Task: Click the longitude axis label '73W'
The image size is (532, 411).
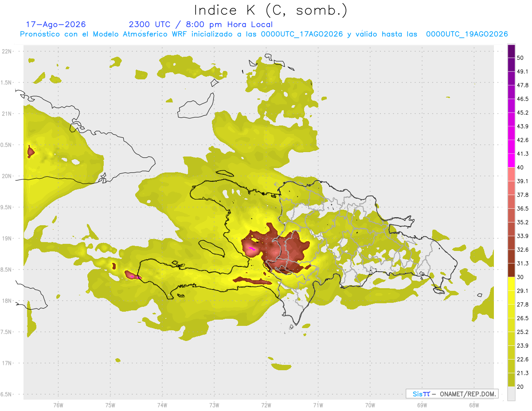Action: (x=214, y=405)
